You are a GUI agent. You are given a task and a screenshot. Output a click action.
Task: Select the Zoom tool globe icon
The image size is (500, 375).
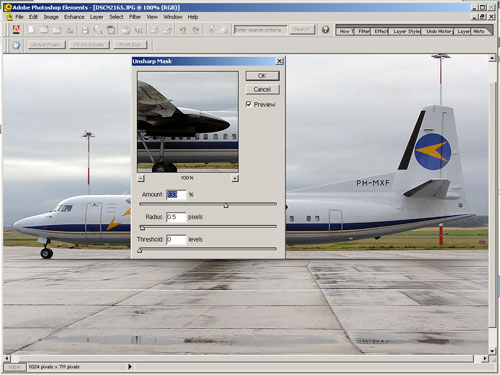tap(16, 45)
